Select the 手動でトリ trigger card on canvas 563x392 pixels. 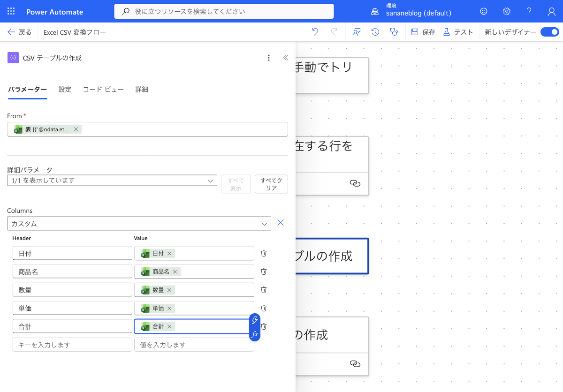(332, 75)
